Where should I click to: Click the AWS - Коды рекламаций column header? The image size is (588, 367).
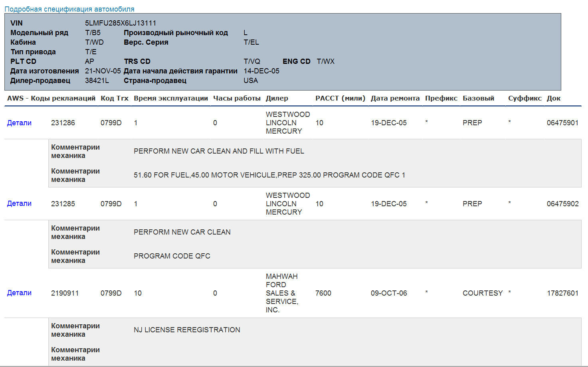51,98
